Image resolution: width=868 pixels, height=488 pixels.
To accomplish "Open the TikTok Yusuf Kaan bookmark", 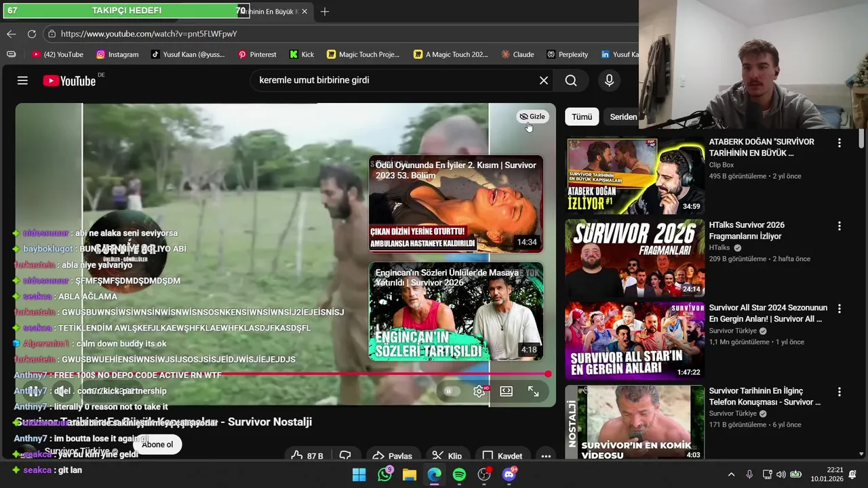I will coord(188,54).
